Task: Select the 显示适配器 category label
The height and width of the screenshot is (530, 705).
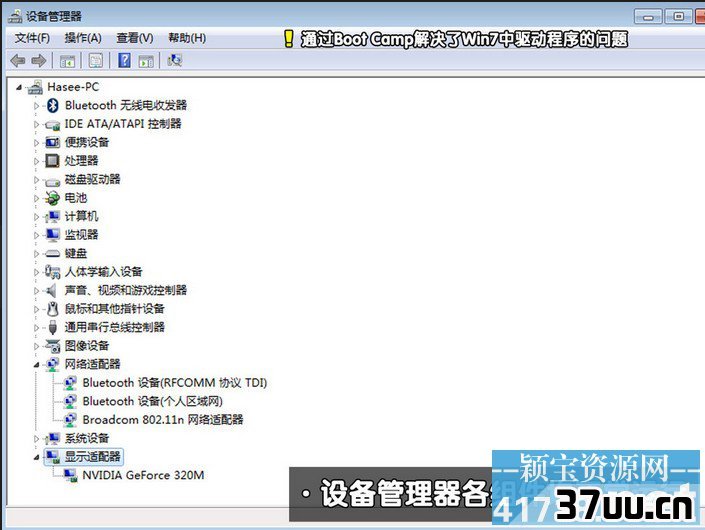Action: (x=93, y=457)
